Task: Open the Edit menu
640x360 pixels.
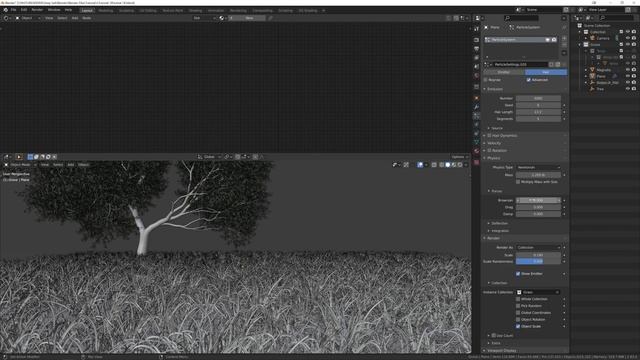Action: click(x=24, y=10)
